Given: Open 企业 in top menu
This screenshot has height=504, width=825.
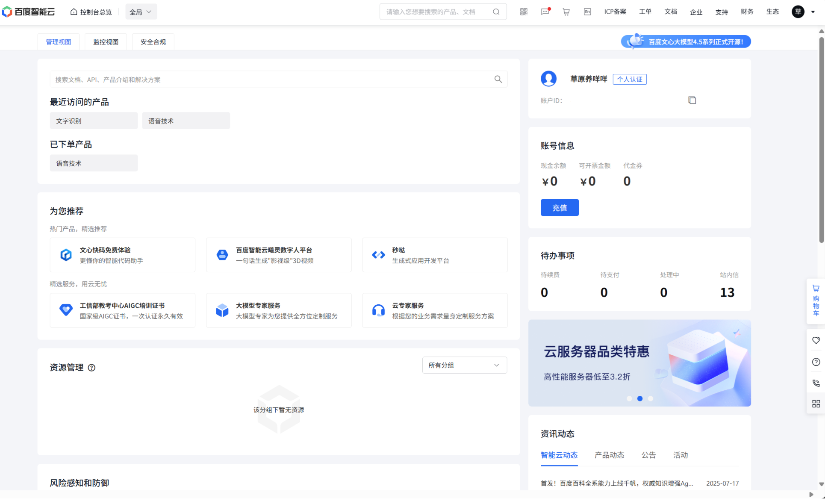Looking at the screenshot, I should click(x=696, y=12).
